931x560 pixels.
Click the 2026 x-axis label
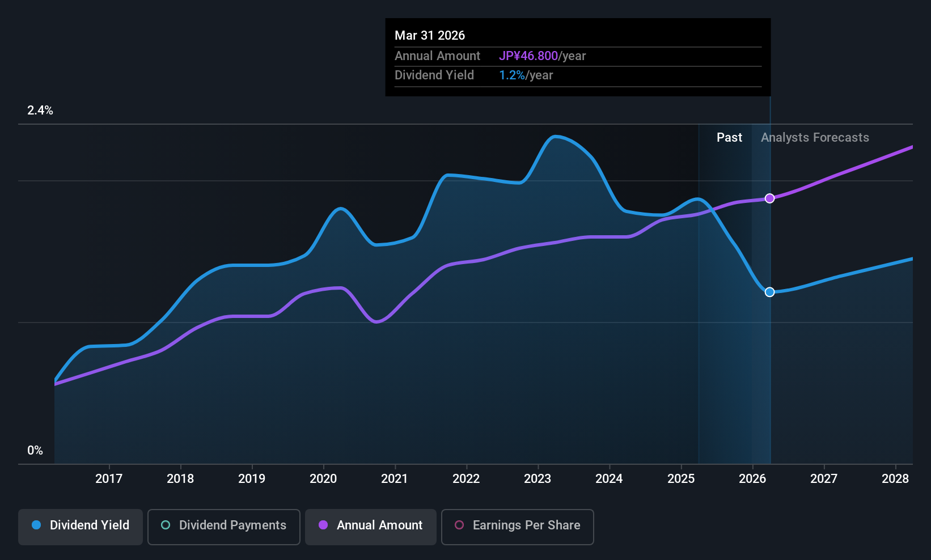752,479
